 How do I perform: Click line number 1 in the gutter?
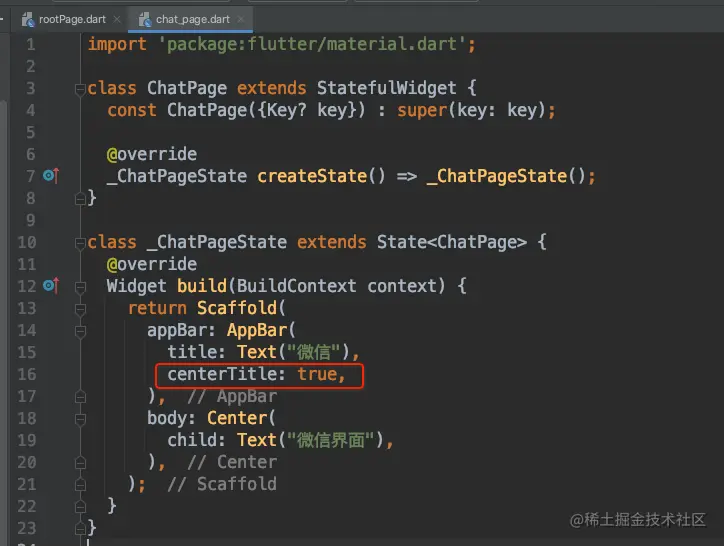pos(30,44)
